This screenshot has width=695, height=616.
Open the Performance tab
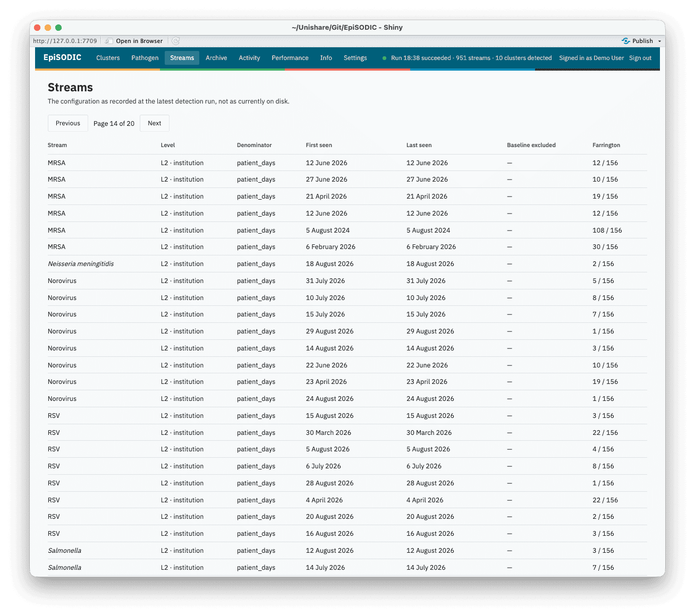coord(290,58)
